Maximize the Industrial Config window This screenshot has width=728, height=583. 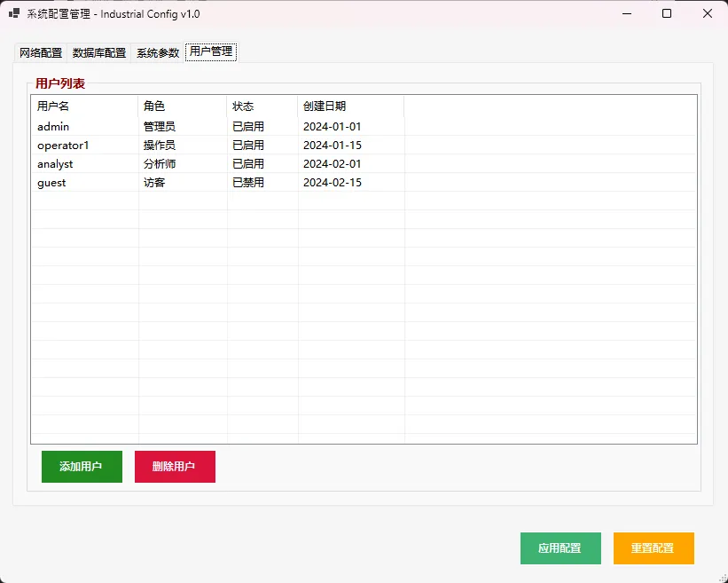[667, 14]
